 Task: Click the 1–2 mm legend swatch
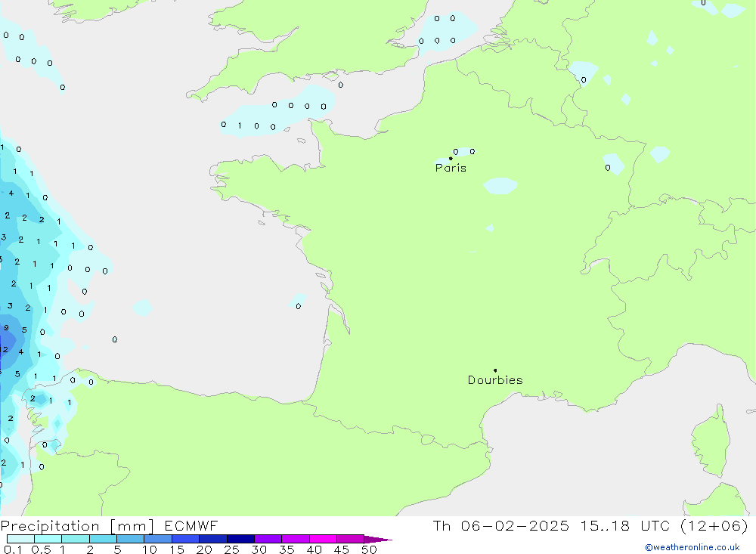pyautogui.click(x=75, y=539)
